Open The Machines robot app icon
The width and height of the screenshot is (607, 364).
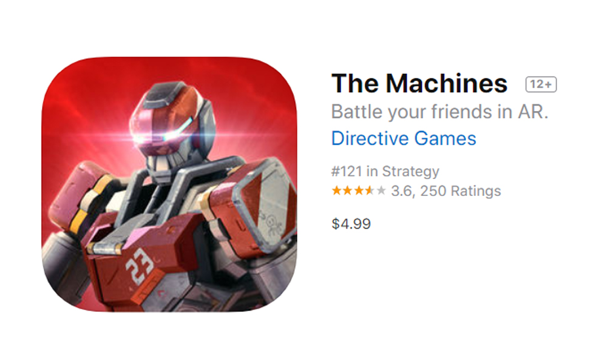point(169,184)
